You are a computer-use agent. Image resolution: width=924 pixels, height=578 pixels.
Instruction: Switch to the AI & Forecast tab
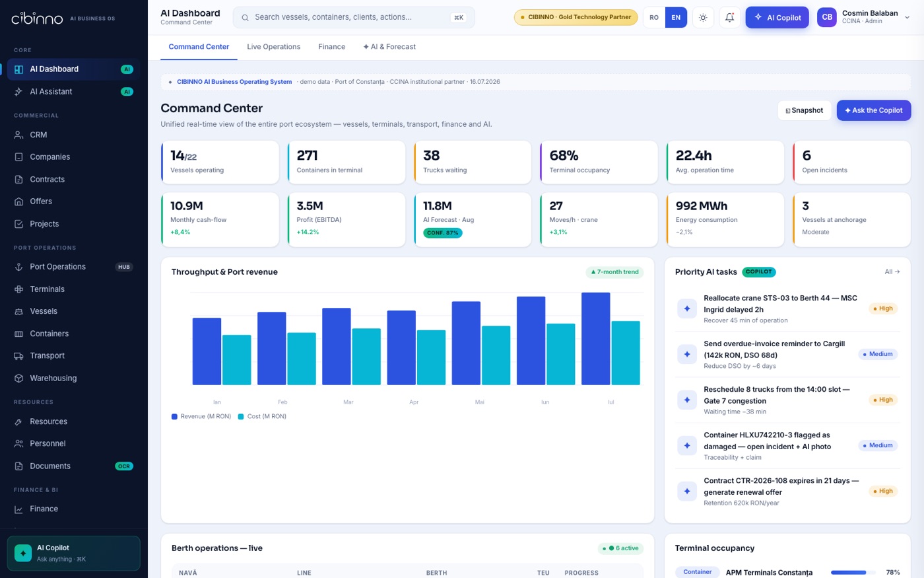click(x=389, y=47)
